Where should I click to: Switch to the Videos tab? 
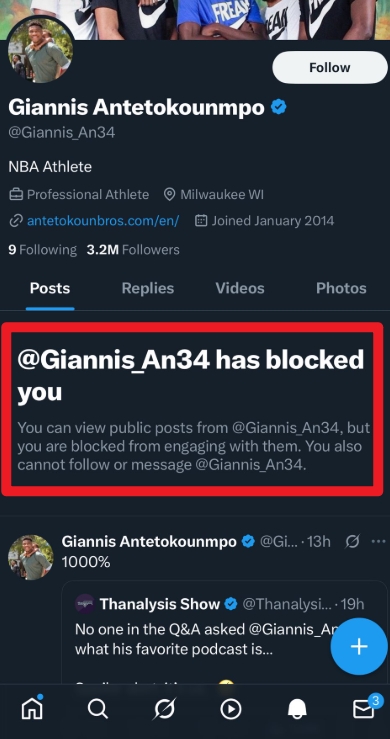240,288
